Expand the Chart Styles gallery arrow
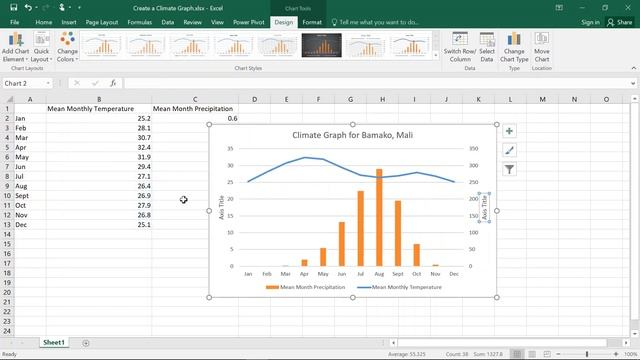 [436, 55]
